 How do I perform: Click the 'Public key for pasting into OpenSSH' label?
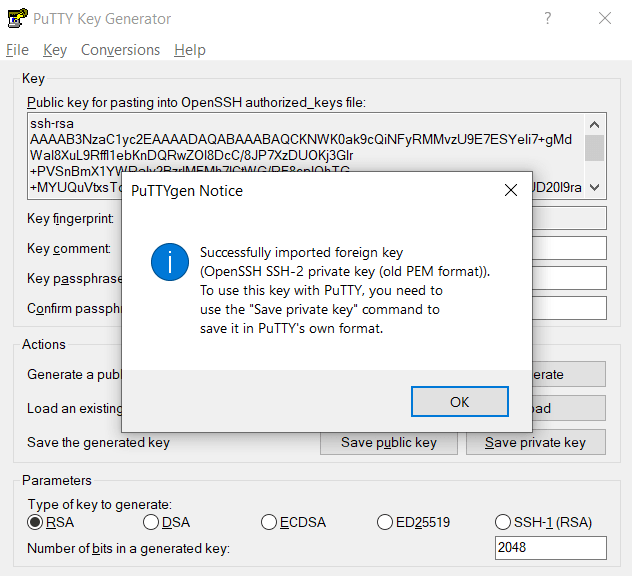point(196,102)
